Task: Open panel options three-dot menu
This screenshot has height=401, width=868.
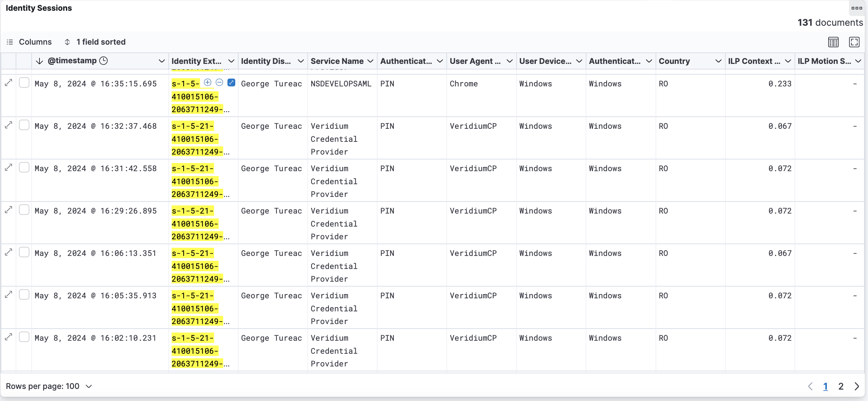Action: click(856, 8)
